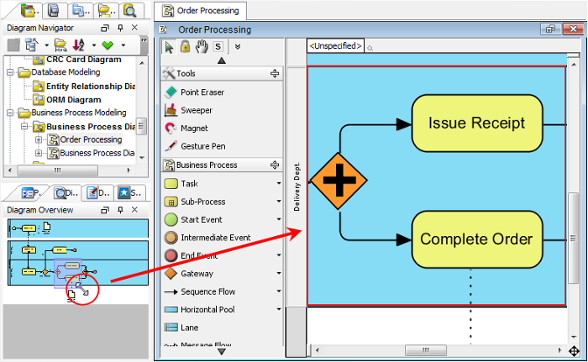Viewport: 588px width, 362px height.
Task: Pin the Diagram Overview pane
Action: tap(120, 210)
